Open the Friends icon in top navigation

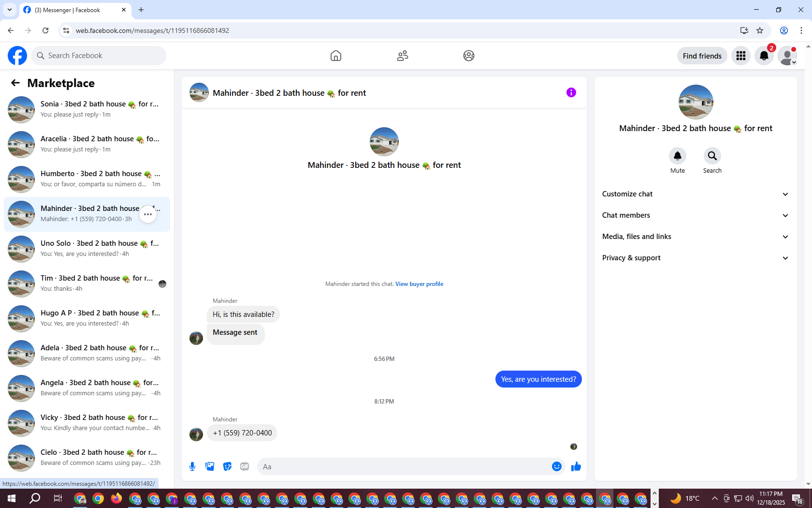click(403, 56)
